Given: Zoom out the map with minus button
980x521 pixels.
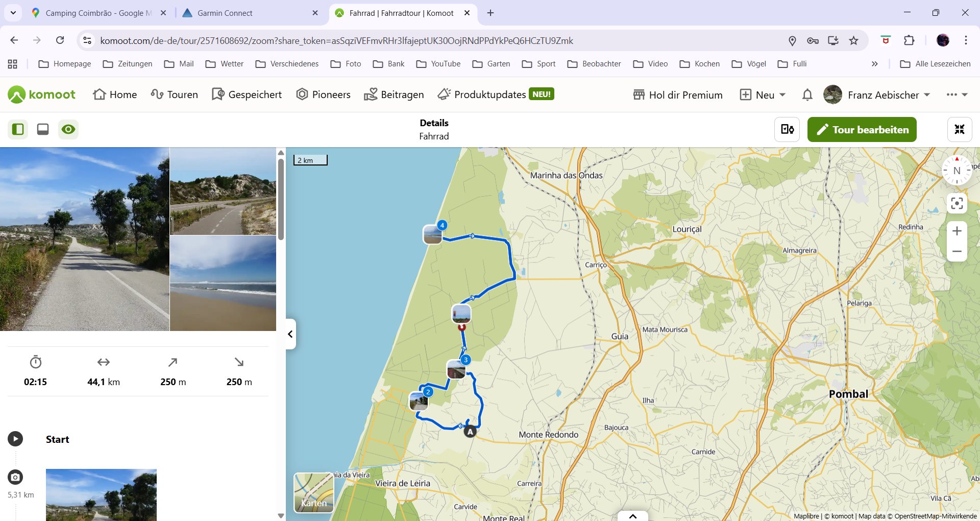Looking at the screenshot, I should [957, 252].
